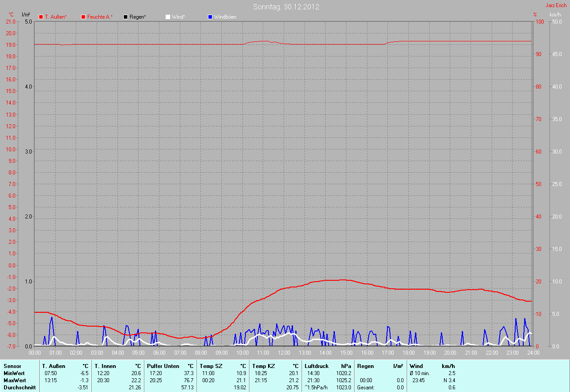
Task: Click the red swatch beside T. Außen
Action: (x=41, y=17)
